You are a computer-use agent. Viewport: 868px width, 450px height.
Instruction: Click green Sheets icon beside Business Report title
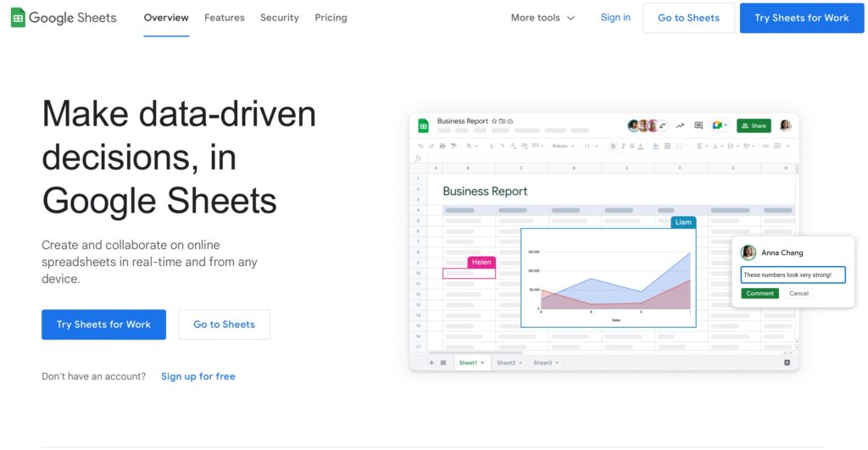click(x=424, y=125)
